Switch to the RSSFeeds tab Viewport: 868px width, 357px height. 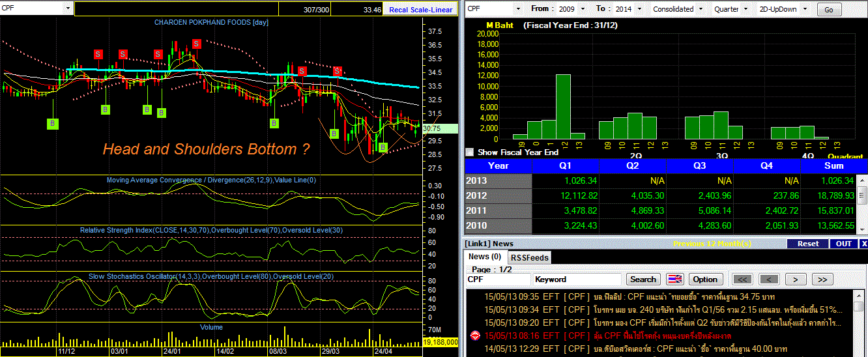[529, 257]
